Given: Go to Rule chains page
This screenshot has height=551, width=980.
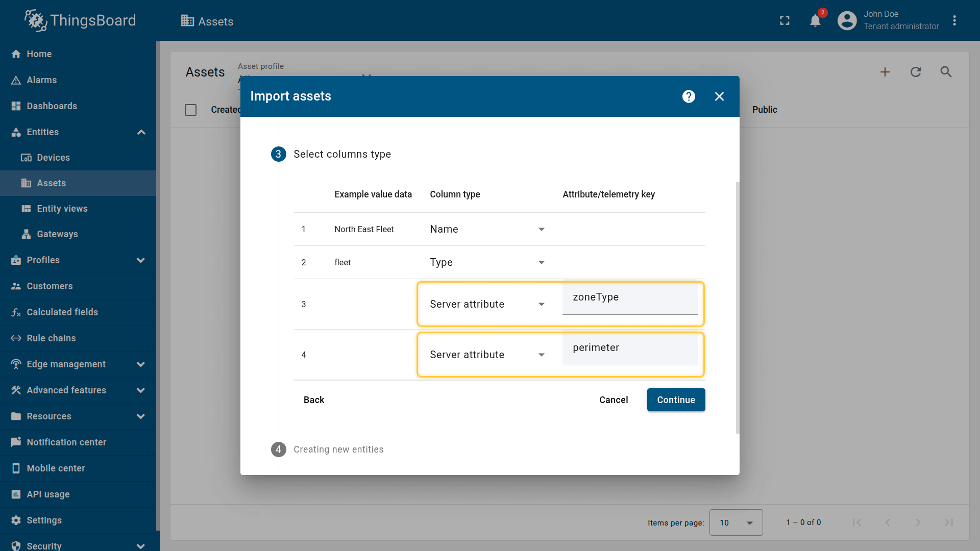Looking at the screenshot, I should [51, 338].
